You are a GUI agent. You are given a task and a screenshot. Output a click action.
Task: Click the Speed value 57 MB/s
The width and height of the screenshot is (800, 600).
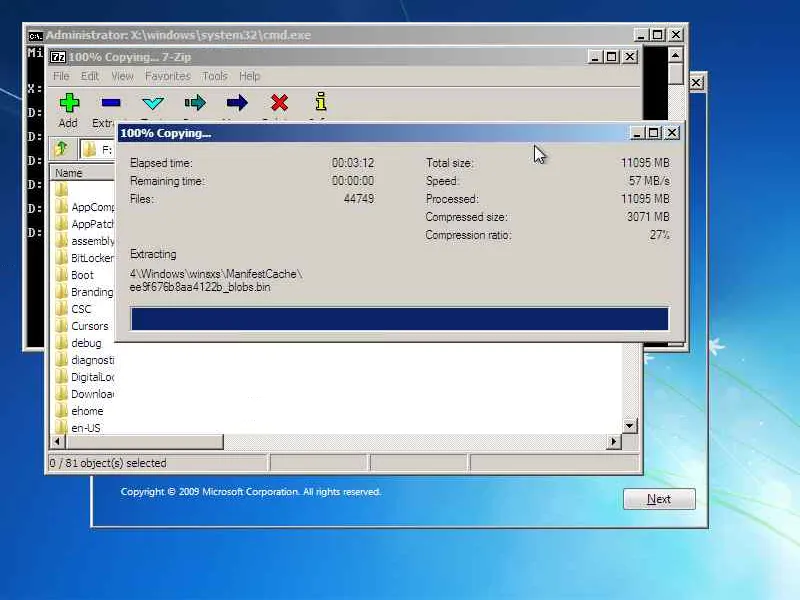coord(649,181)
